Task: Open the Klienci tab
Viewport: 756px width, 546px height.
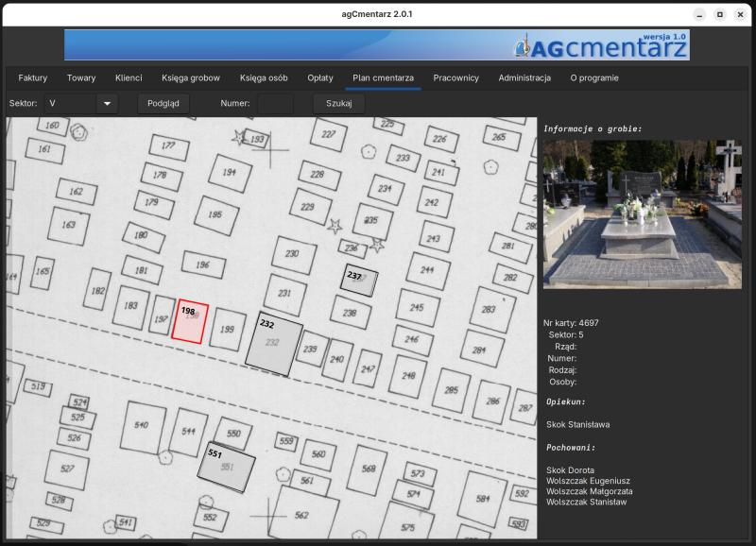Action: 129,77
